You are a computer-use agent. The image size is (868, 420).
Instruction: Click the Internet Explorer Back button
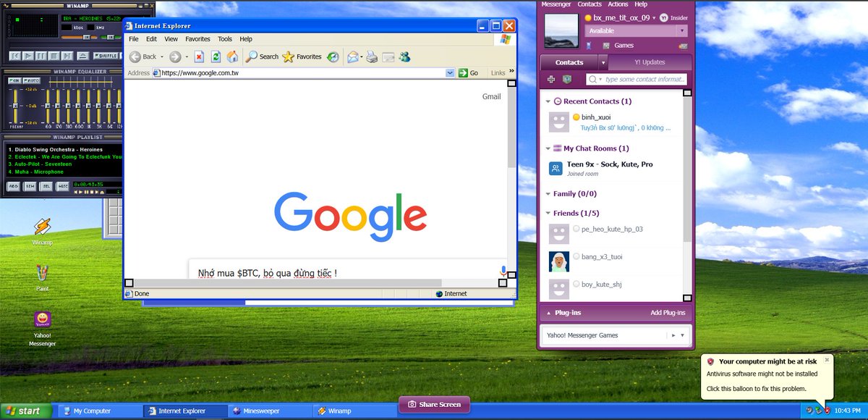(x=143, y=56)
